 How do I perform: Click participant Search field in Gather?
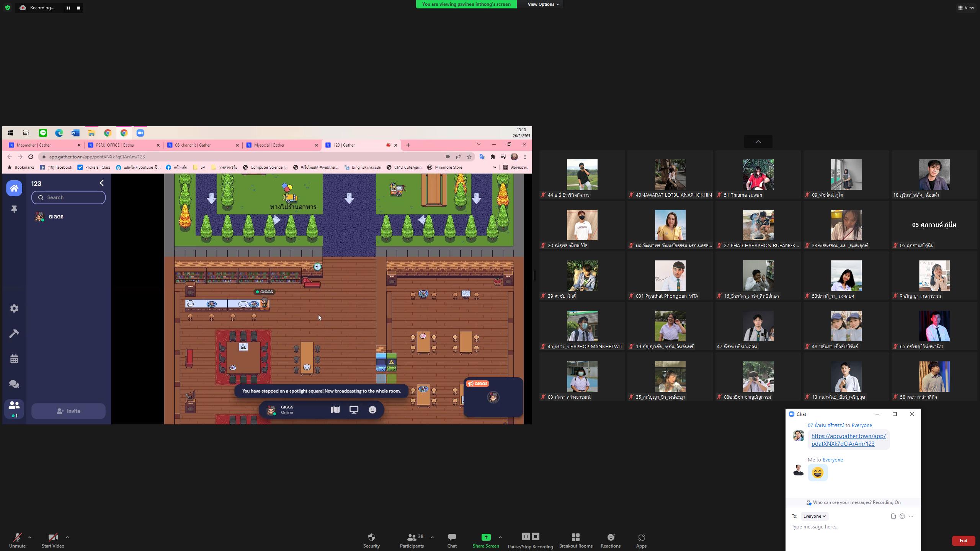coord(68,197)
